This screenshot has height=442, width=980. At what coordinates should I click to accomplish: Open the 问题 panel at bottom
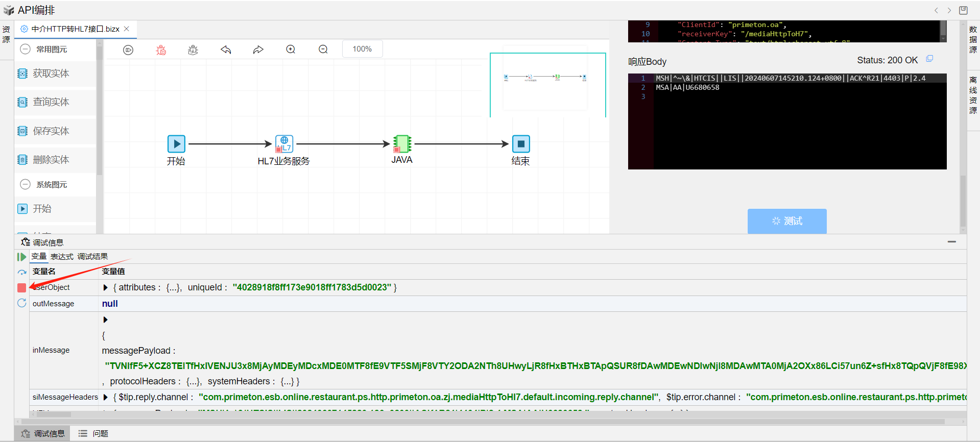(93, 433)
